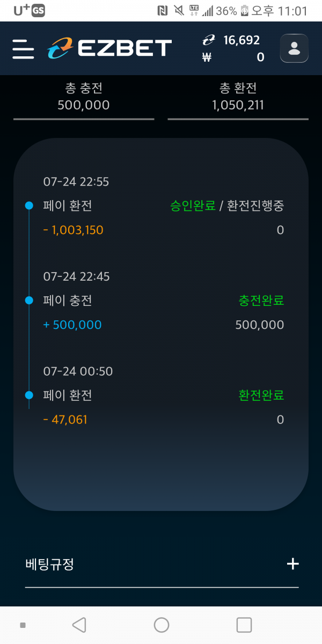The image size is (322, 644).
Task: Tap the 16,692 points balance
Action: tap(241, 40)
